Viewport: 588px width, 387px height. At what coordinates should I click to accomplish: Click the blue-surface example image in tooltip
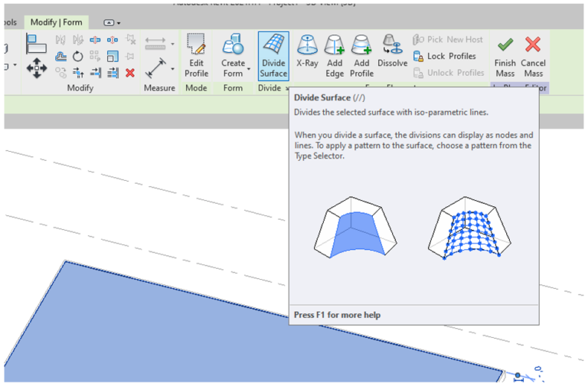355,227
